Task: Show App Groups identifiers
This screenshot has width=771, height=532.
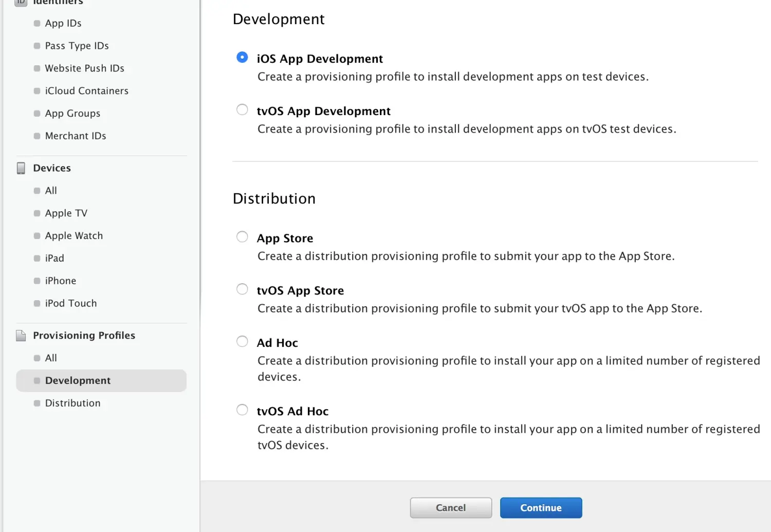Action: tap(72, 114)
